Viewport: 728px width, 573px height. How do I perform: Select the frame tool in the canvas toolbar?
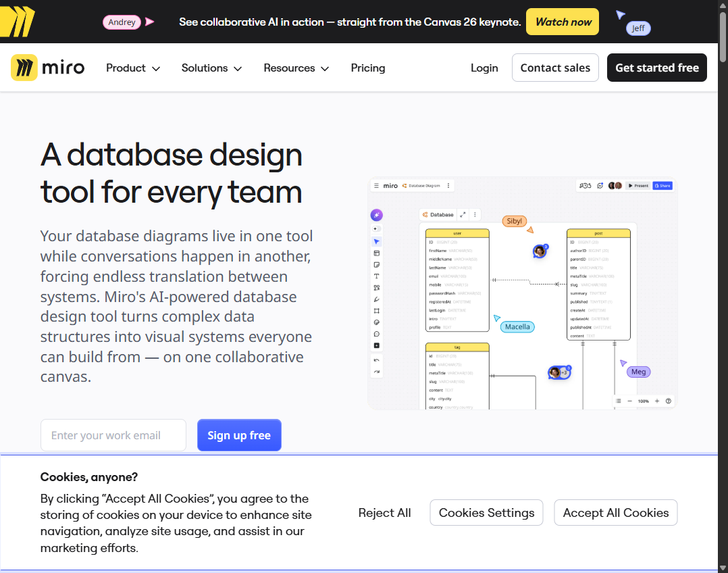[377, 311]
